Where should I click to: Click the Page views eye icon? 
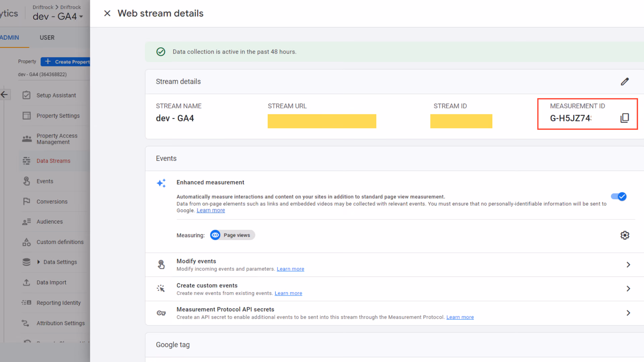click(215, 235)
